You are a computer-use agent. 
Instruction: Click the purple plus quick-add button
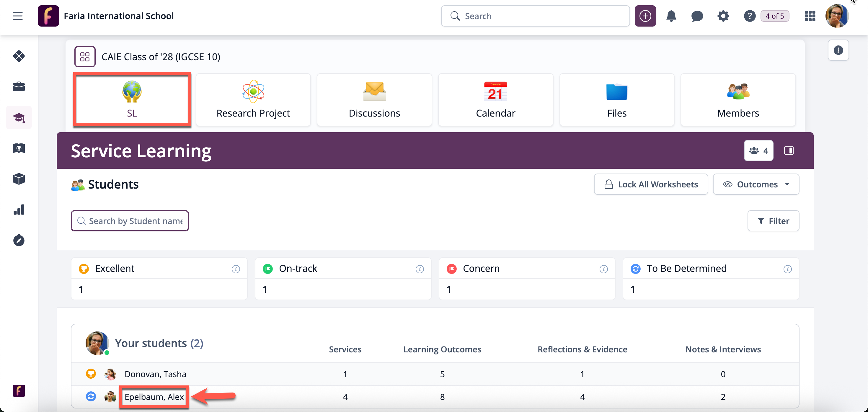tap(645, 16)
